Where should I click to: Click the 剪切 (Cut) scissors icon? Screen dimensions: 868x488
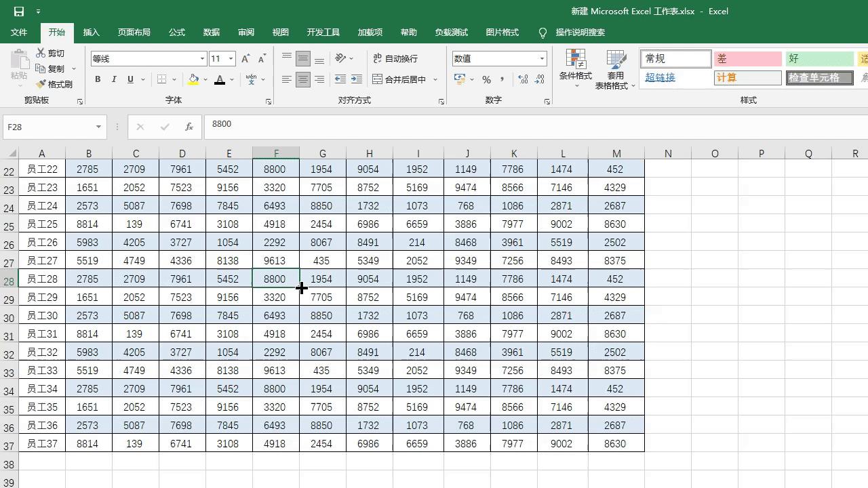[39, 52]
